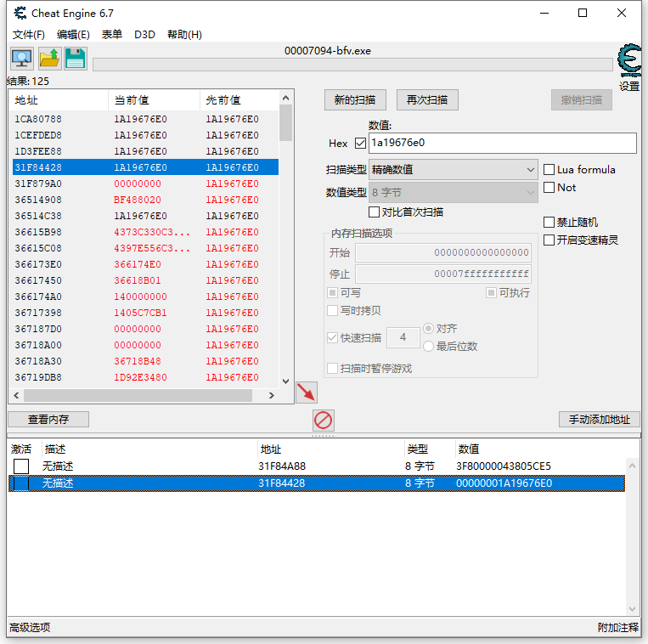
Task: Click the Cheat Engine title bar icon
Action: click(20, 14)
